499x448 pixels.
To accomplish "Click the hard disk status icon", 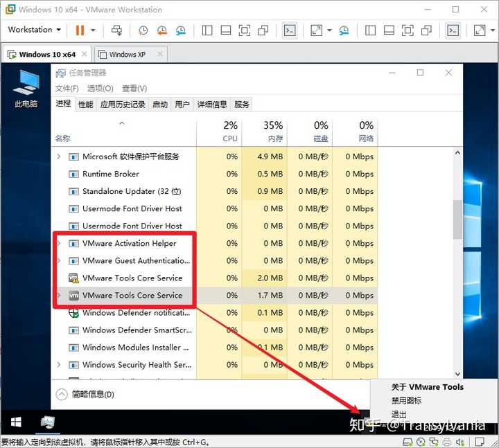I will (408, 442).
